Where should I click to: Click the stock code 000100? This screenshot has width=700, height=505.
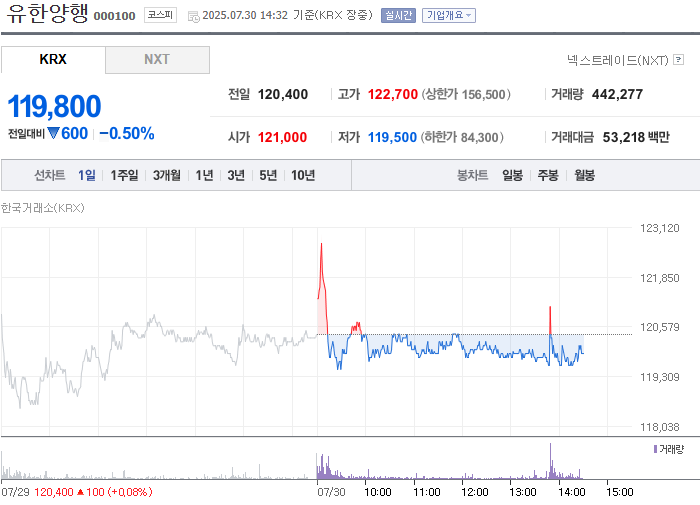[x=114, y=16]
